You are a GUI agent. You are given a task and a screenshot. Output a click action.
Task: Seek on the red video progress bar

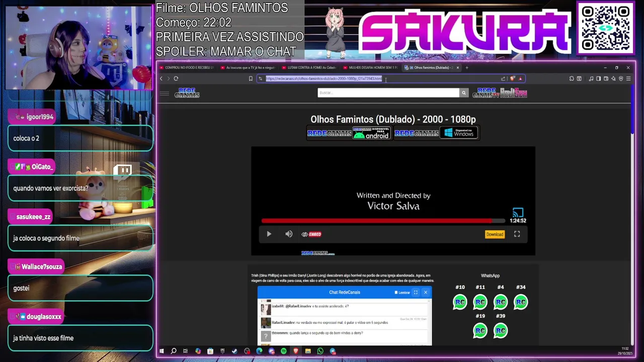click(x=383, y=221)
